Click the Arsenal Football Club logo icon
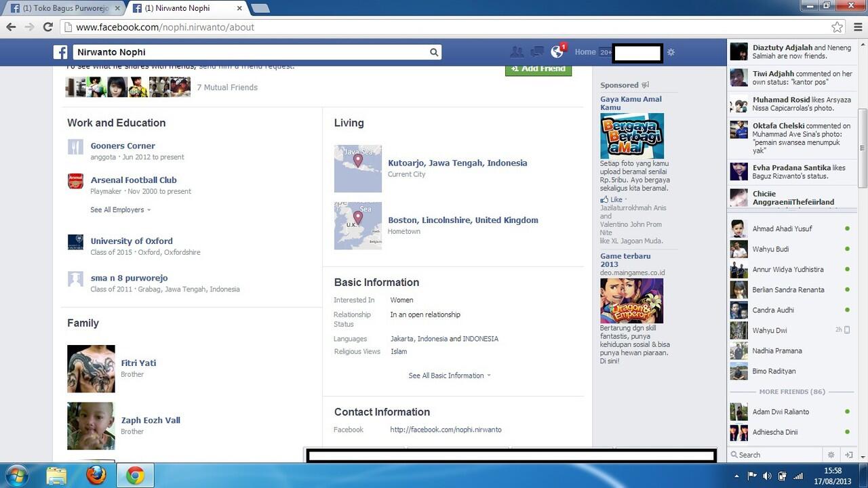Viewport: 868px width, 488px height. (x=75, y=181)
